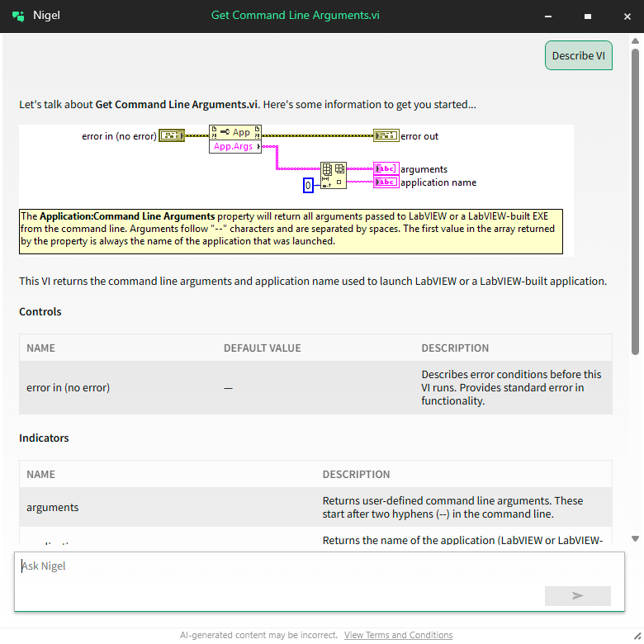Click the send arrow button
This screenshot has height=644, width=644.
point(577,595)
